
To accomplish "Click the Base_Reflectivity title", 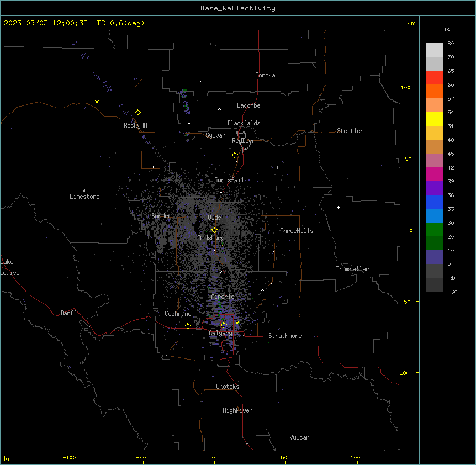I will pyautogui.click(x=238, y=8).
